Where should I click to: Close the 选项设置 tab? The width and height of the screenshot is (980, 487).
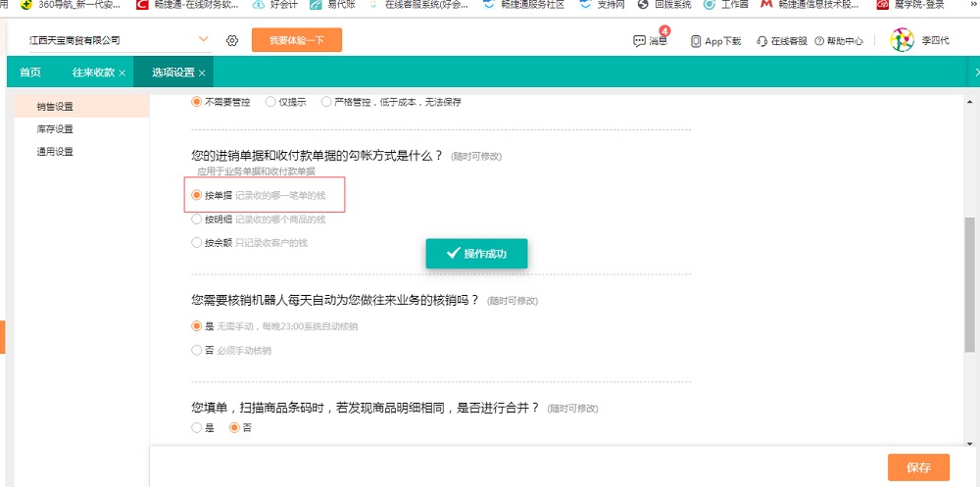[202, 73]
